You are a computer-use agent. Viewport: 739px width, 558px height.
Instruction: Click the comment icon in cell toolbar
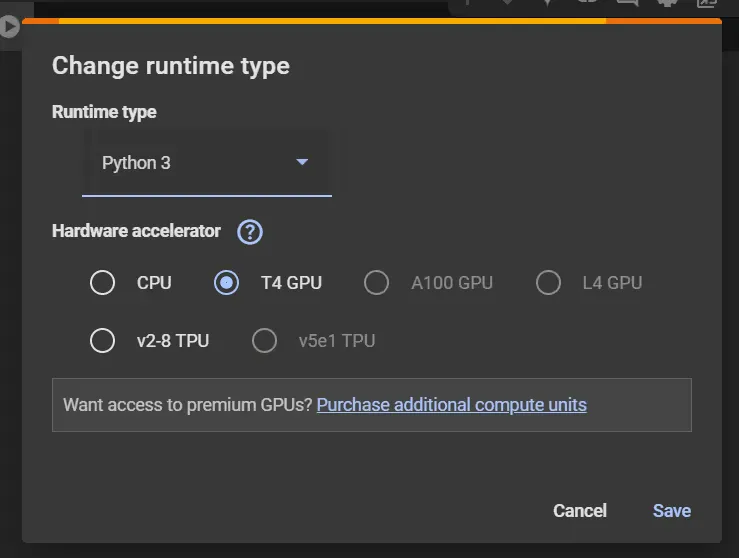(x=628, y=3)
